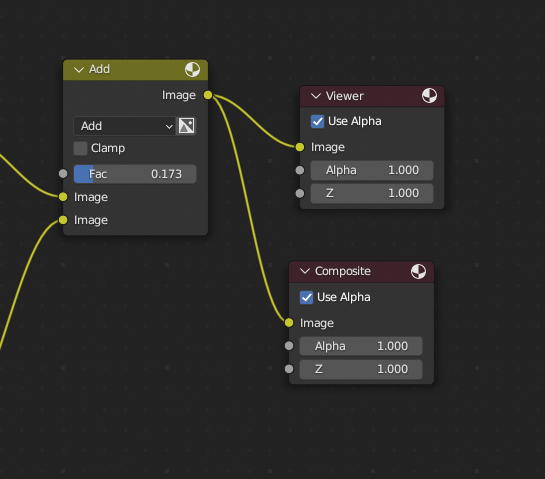Toggle include alpha icon beside Add dropdown
This screenshot has width=545, height=479.
(x=187, y=125)
